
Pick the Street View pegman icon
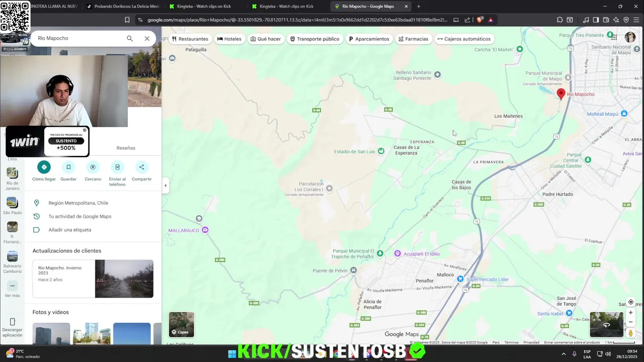click(x=630, y=333)
